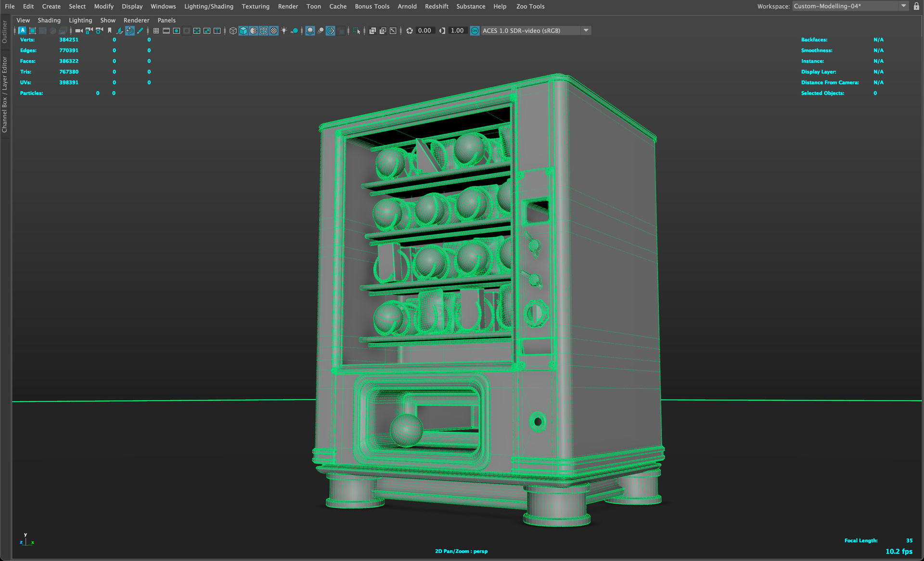Open the File menu
Screen dimensions: 924x561
tap(10, 6)
